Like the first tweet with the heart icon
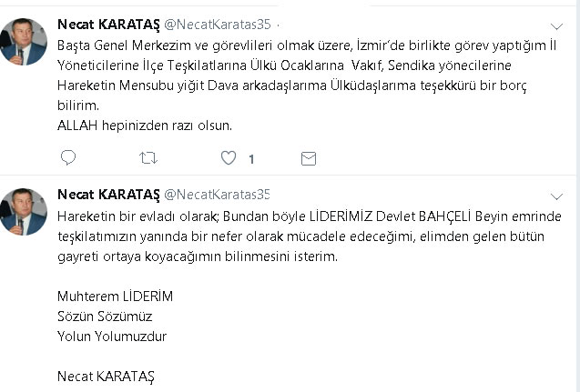This screenshot has width=580, height=392. coord(229,158)
